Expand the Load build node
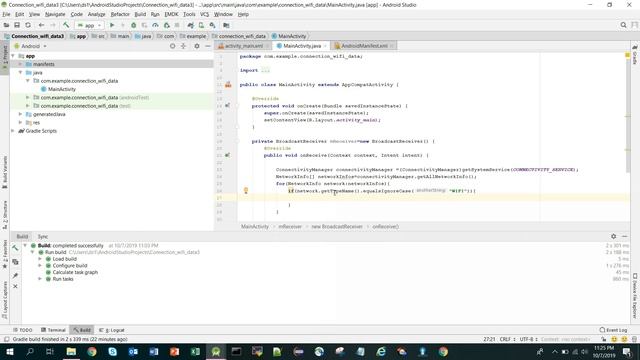The width and height of the screenshot is (640, 360). tap(40, 259)
